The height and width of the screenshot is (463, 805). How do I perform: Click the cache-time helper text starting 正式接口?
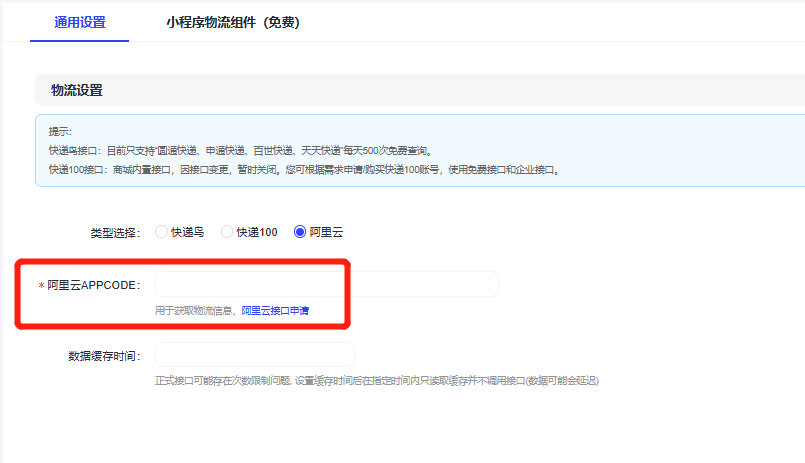click(376, 381)
